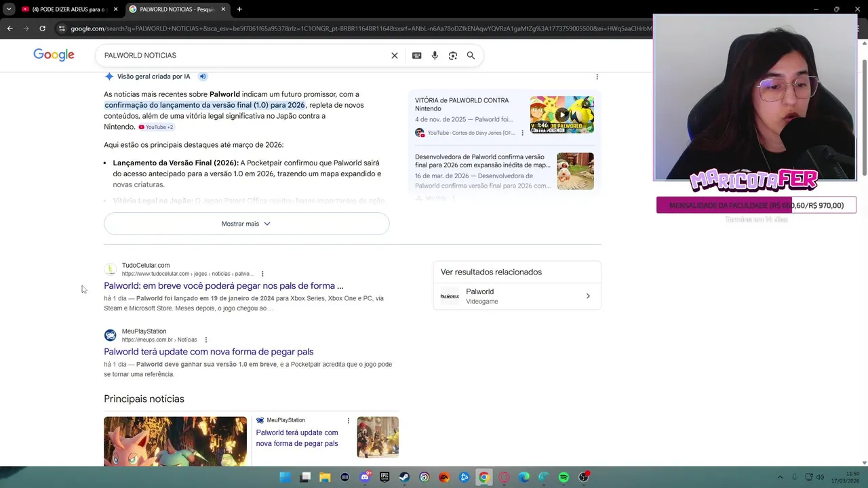Screen dimensions: 868x488
Task: Go back with browser back arrow
Action: pyautogui.click(x=9, y=28)
